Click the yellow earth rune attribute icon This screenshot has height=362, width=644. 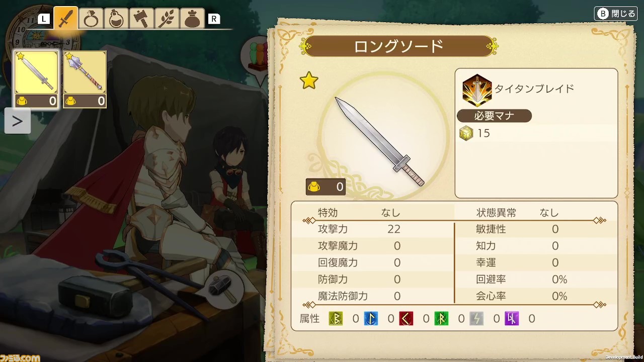(336, 319)
